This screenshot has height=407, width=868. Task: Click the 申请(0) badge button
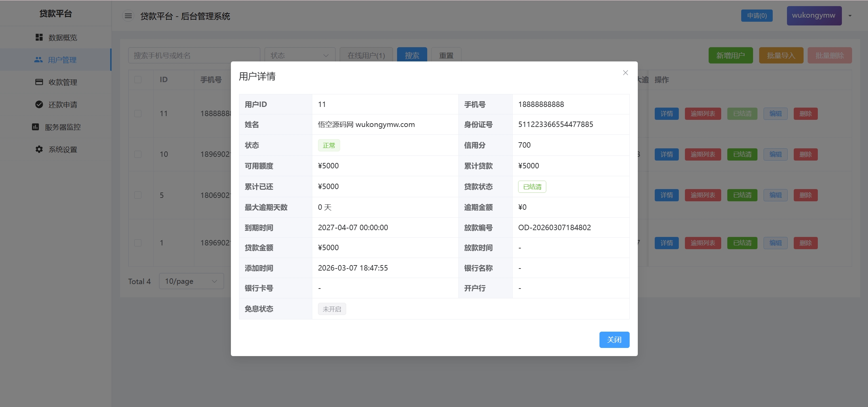(756, 16)
